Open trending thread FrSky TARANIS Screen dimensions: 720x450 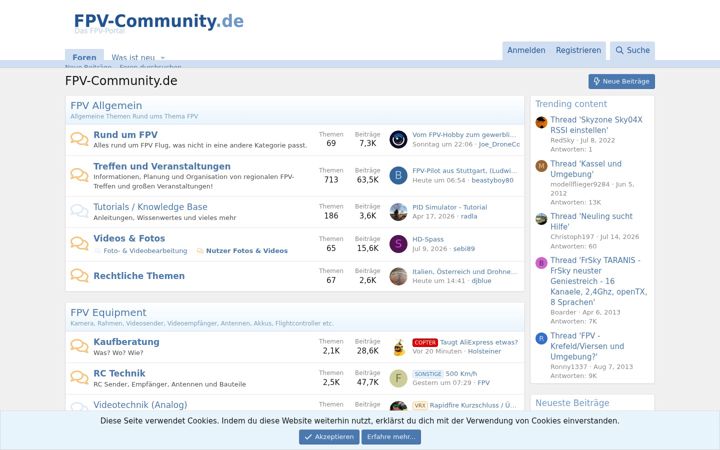click(x=599, y=281)
